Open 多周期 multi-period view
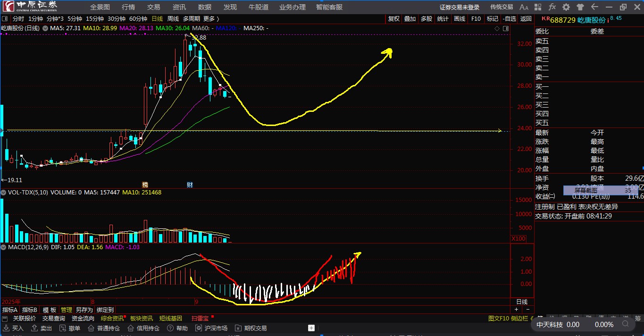This screenshot has height=336, width=644. tap(191, 19)
